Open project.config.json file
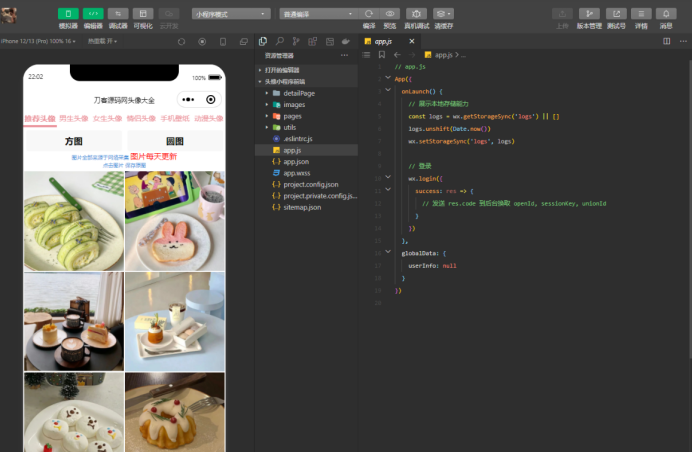The height and width of the screenshot is (453, 692). click(x=306, y=184)
